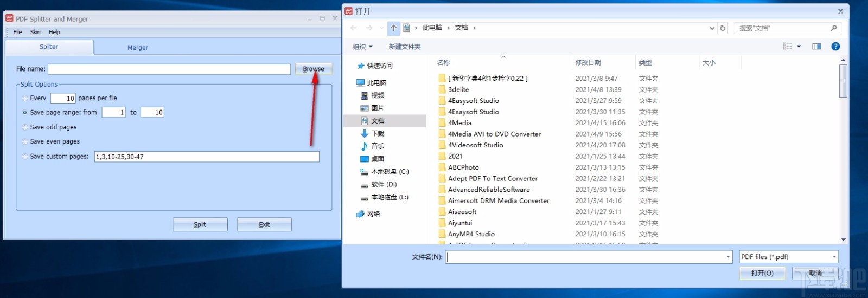868x298 pixels.
Task: Toggle the preview pane icon
Action: (x=816, y=47)
